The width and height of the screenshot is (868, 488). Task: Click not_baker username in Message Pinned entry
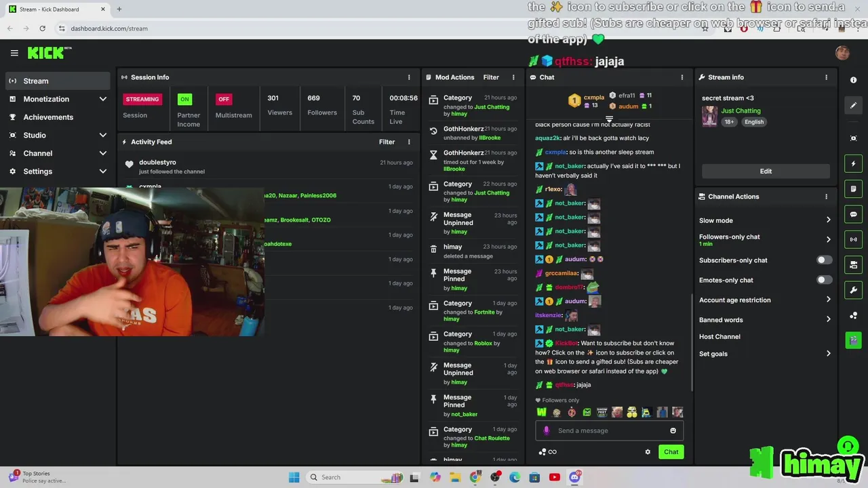tap(465, 414)
